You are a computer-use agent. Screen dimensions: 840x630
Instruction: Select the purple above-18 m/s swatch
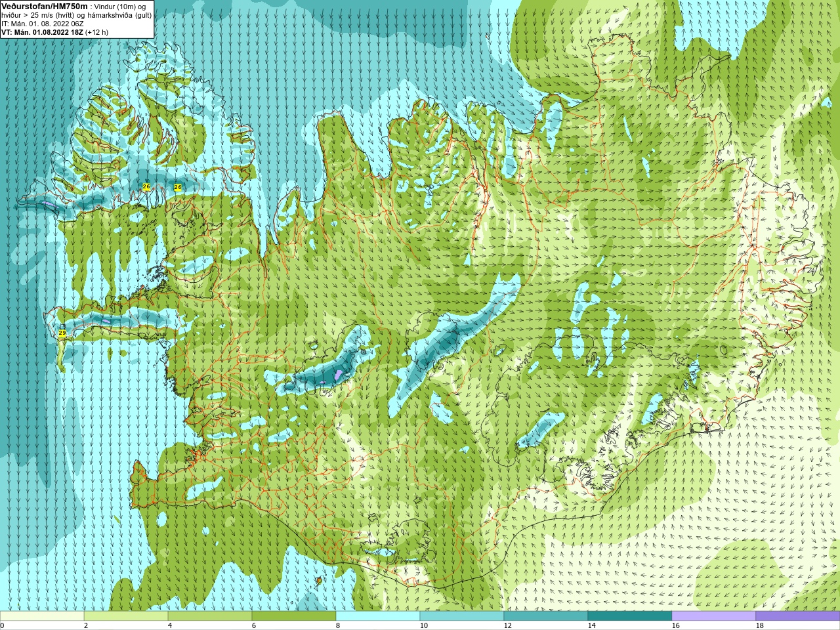[x=798, y=616]
